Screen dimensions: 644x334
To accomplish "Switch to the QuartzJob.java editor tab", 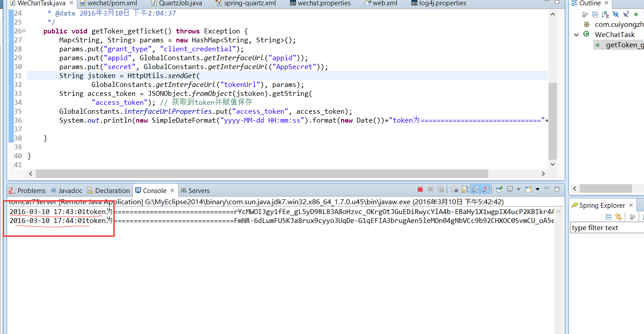I will [180, 4].
